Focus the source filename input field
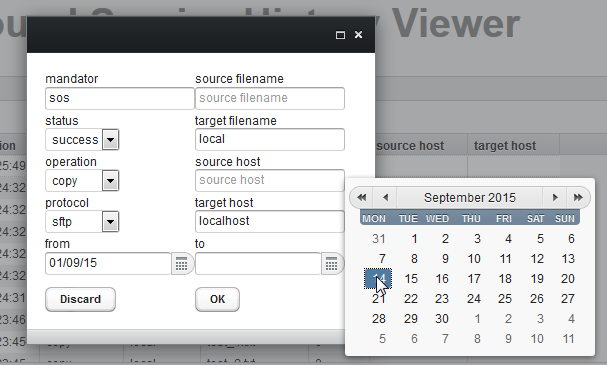This screenshot has width=607, height=365. [x=270, y=98]
